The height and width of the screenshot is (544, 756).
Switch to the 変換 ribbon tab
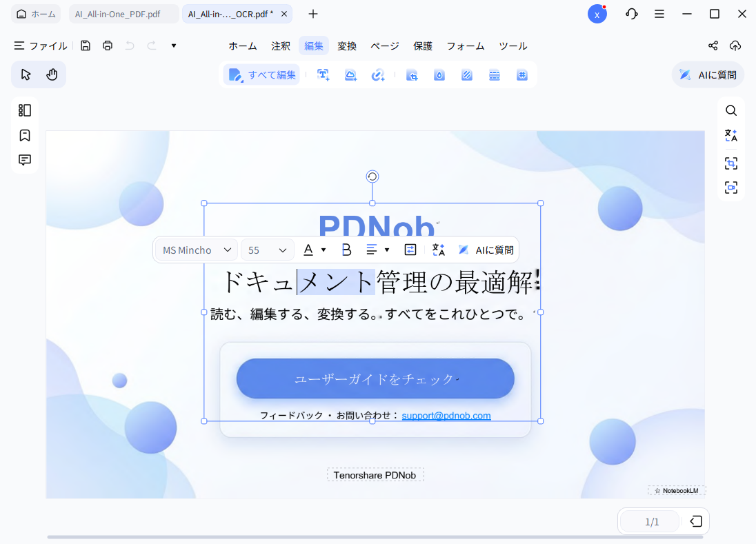(347, 46)
